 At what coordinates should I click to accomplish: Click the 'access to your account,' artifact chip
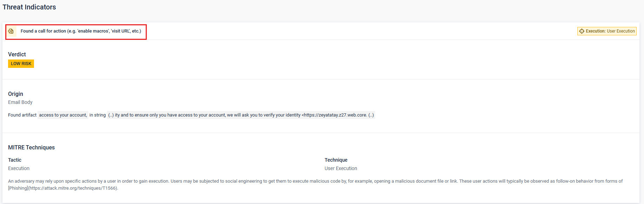(63, 115)
